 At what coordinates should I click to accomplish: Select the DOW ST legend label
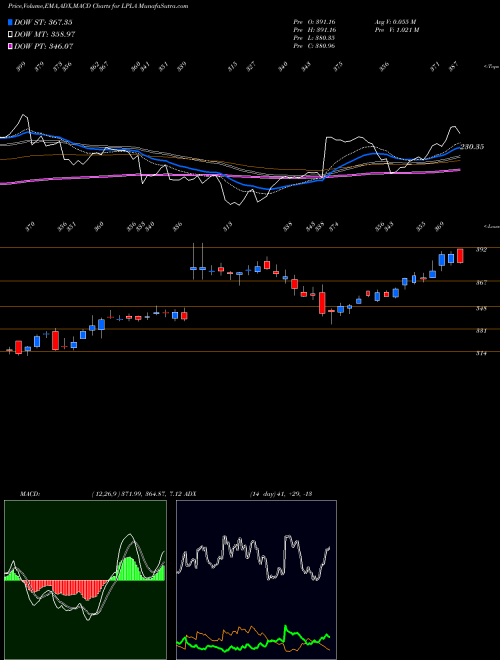[43, 22]
